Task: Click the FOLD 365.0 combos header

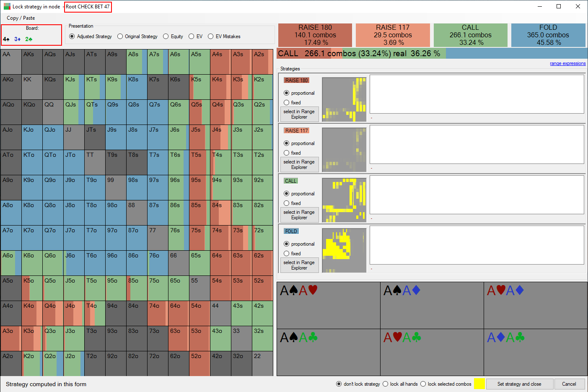Action: (548, 35)
